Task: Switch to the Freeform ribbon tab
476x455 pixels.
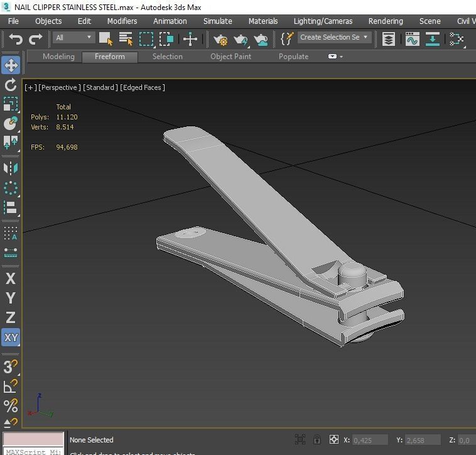Action: click(110, 57)
